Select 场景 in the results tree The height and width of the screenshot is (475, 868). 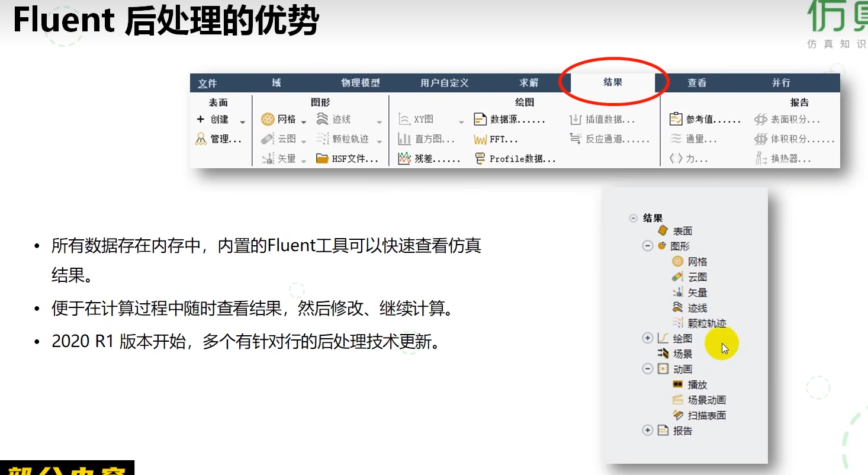[x=683, y=354]
